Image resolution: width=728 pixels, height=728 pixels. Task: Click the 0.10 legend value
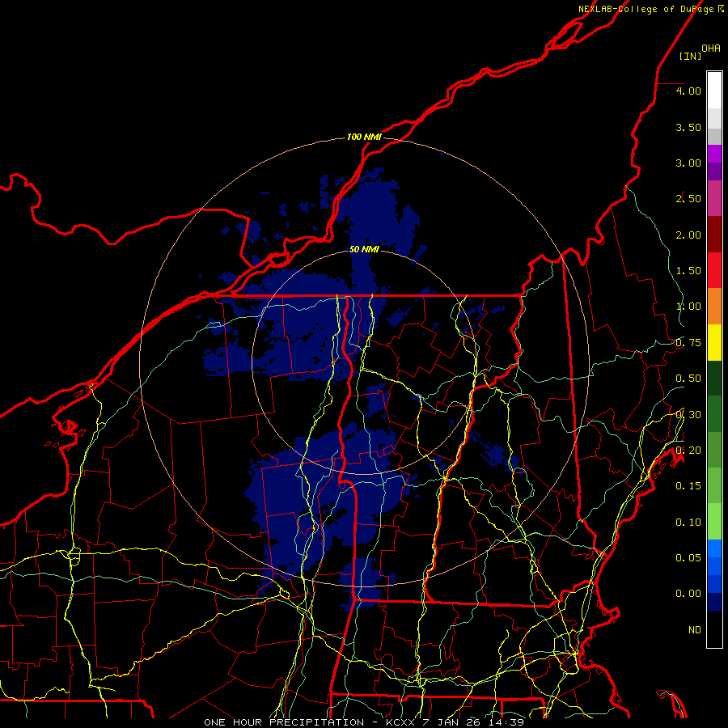[688, 522]
